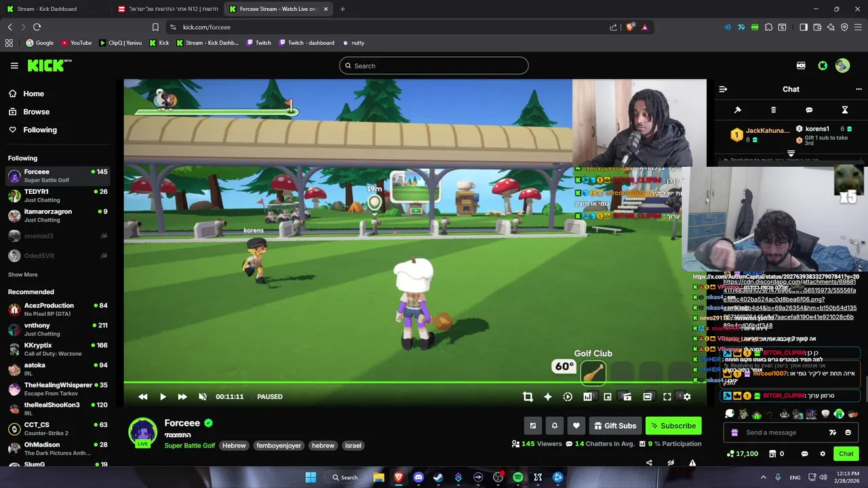Click the hourglass slow mode icon
This screenshot has height=488, width=868.
point(845,110)
